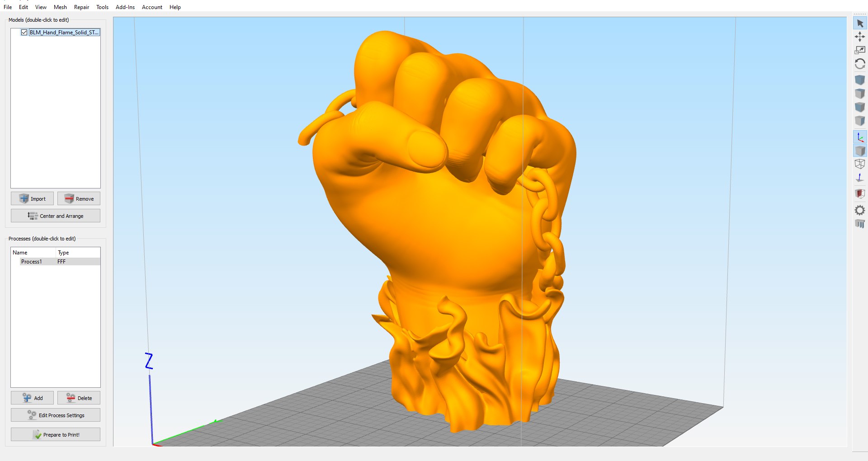Open the Edit menu
The height and width of the screenshot is (461, 868).
[24, 7]
